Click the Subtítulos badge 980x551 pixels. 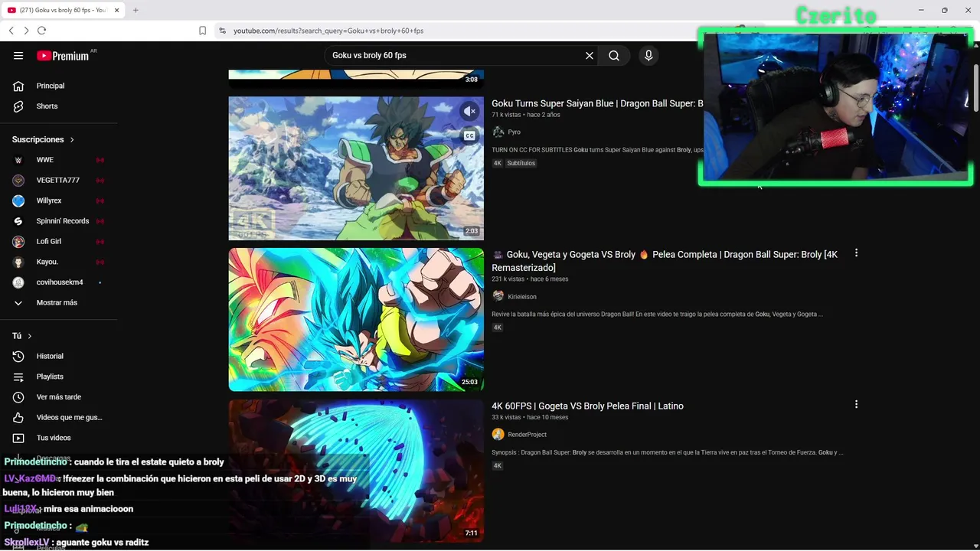click(521, 163)
